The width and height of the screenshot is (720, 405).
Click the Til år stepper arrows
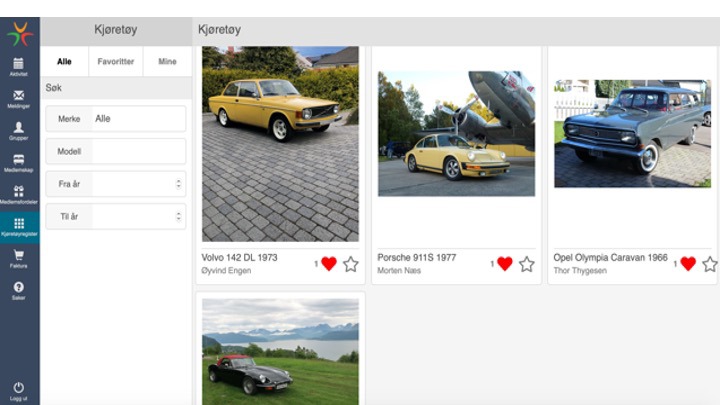coord(179,216)
